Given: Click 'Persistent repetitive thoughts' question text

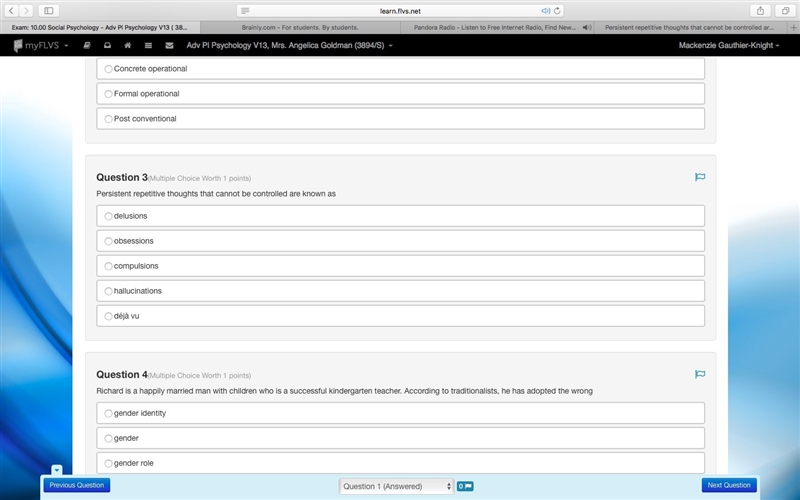Looking at the screenshot, I should [216, 194].
